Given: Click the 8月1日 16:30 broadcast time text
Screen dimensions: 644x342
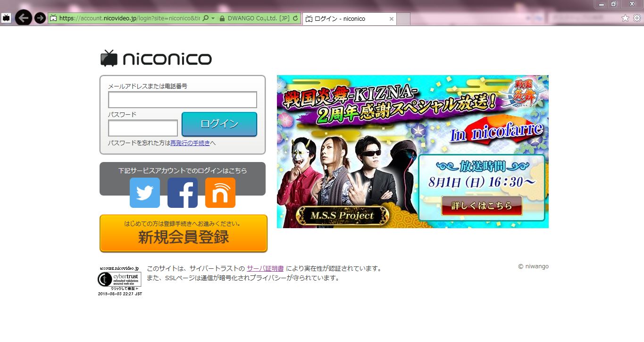Looking at the screenshot, I should click(x=482, y=181).
